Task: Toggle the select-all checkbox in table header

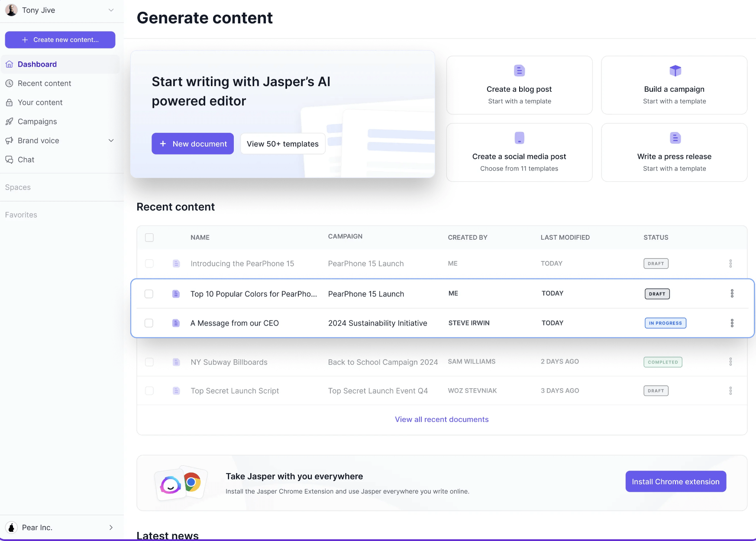Action: coord(149,238)
